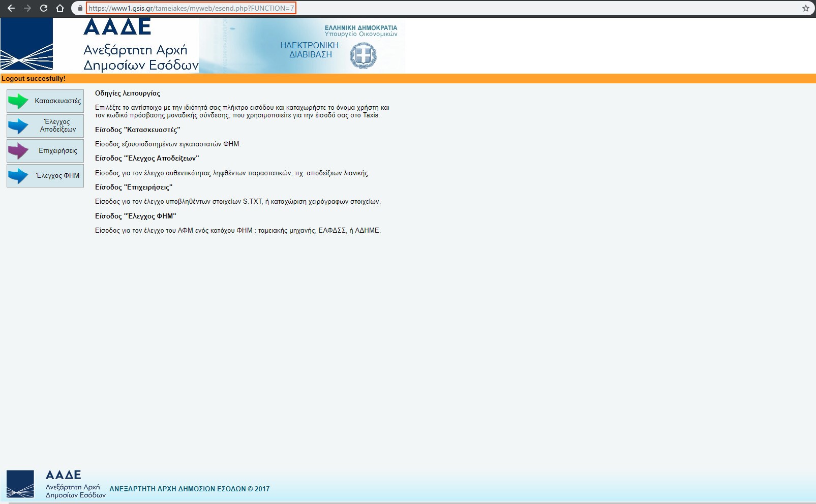
Task: Click the ΑΑΔΕ dark blue header logo
Action: click(x=26, y=45)
